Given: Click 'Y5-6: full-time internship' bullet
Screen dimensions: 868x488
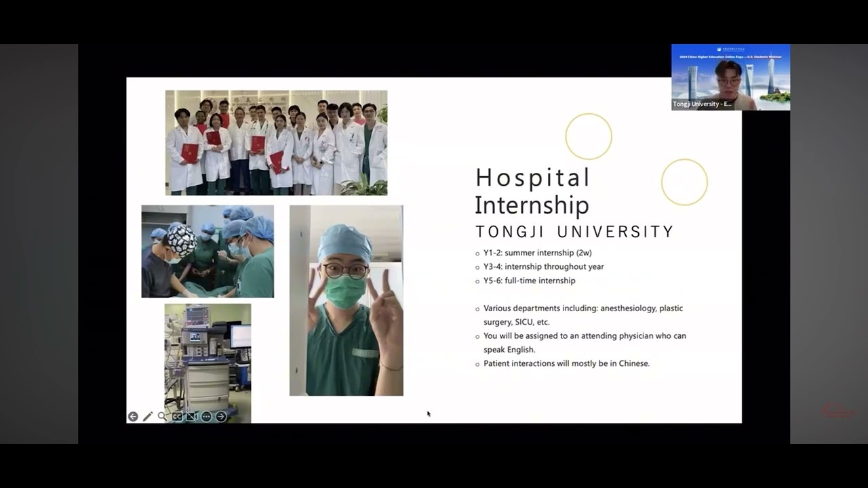Looking at the screenshot, I should [529, 281].
